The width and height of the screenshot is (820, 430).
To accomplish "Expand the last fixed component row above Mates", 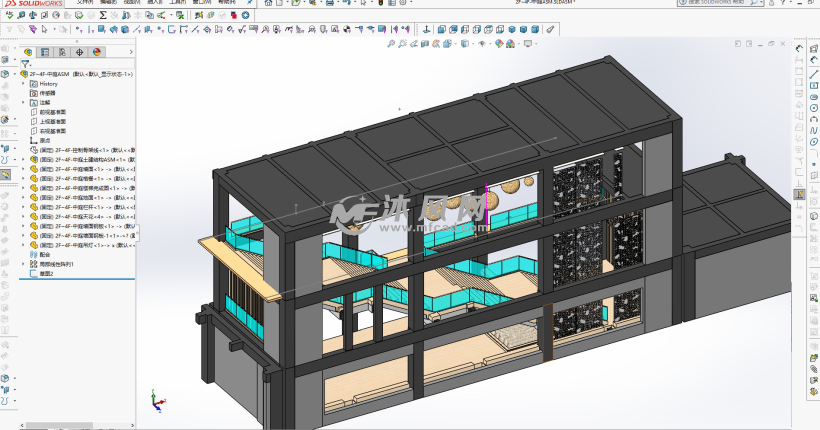I will tap(23, 245).
